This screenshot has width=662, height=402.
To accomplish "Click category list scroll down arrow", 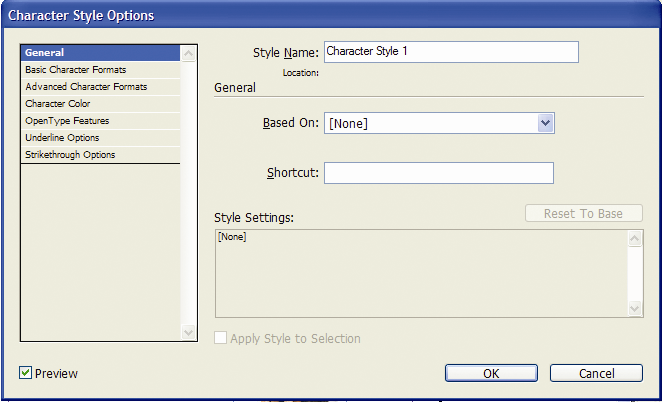I will pyautogui.click(x=188, y=332).
